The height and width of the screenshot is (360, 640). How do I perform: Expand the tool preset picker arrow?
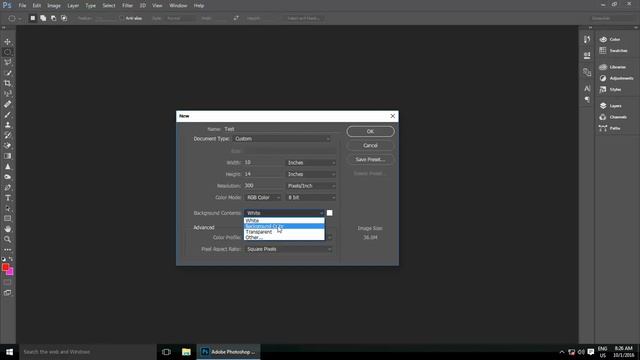[x=20, y=19]
